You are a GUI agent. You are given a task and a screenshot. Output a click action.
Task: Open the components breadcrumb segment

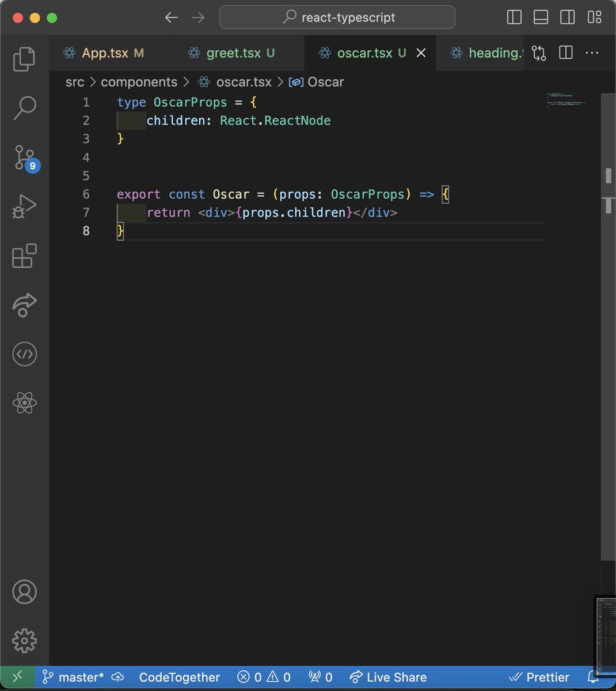[x=139, y=82]
